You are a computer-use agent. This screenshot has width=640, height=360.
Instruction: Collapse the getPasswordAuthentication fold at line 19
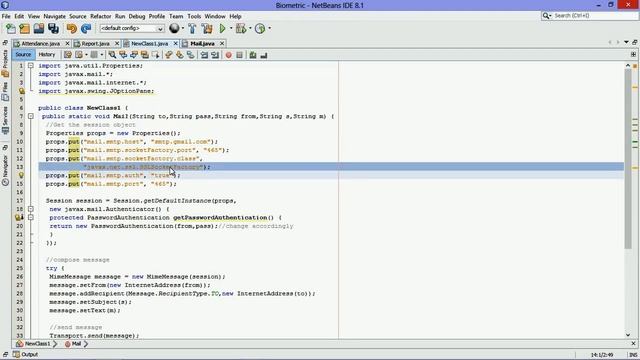click(x=31, y=218)
